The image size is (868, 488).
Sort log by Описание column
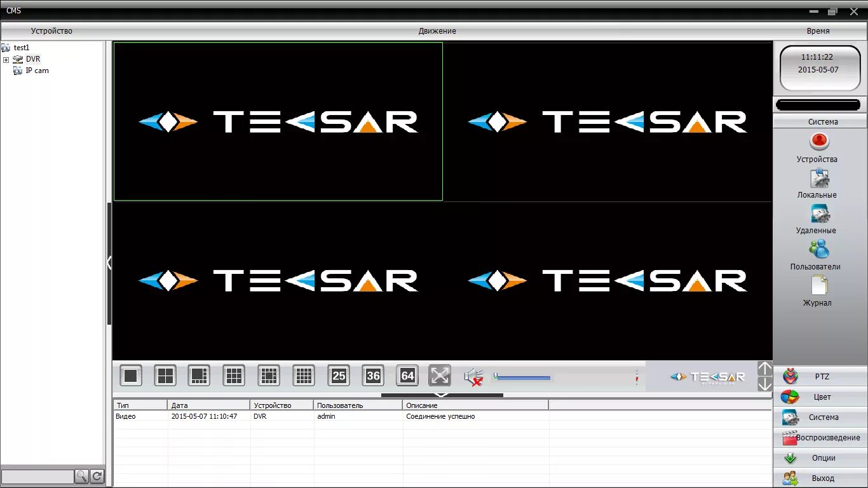[x=476, y=405]
